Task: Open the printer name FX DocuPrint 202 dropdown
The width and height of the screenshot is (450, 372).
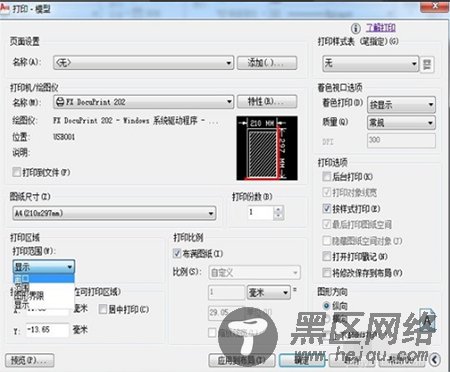Action: click(x=143, y=102)
